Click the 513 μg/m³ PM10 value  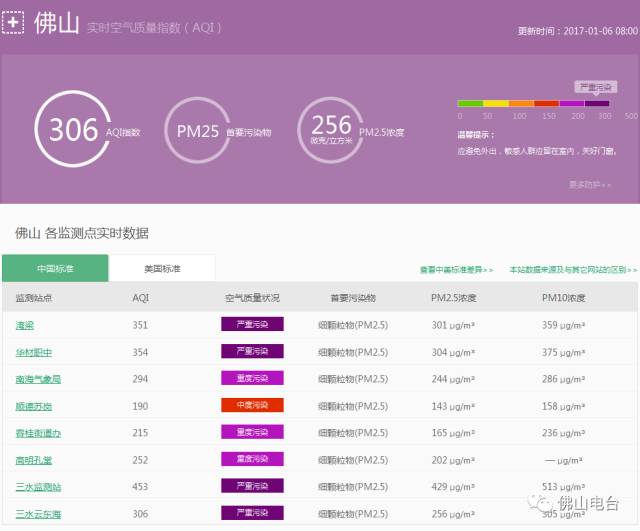tap(563, 487)
